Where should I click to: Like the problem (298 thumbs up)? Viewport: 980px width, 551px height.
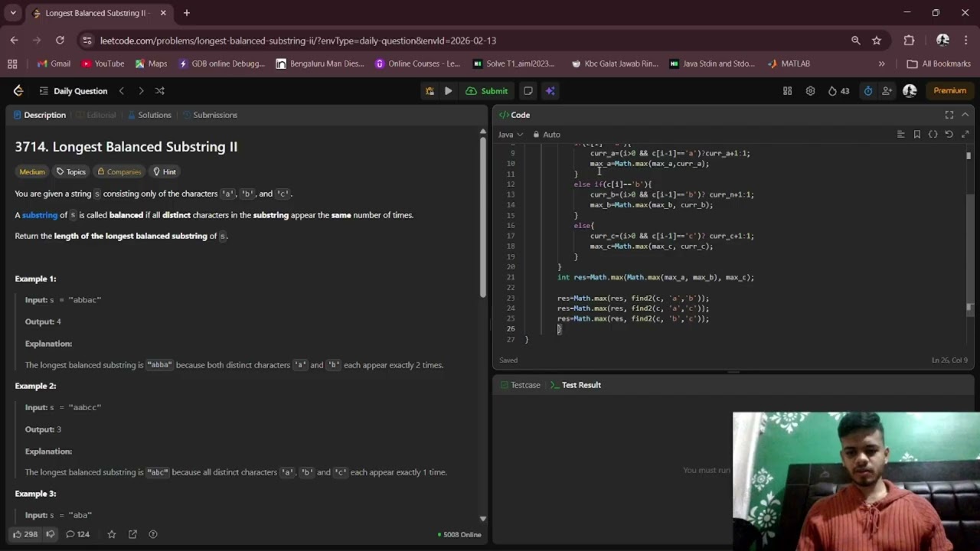[24, 534]
